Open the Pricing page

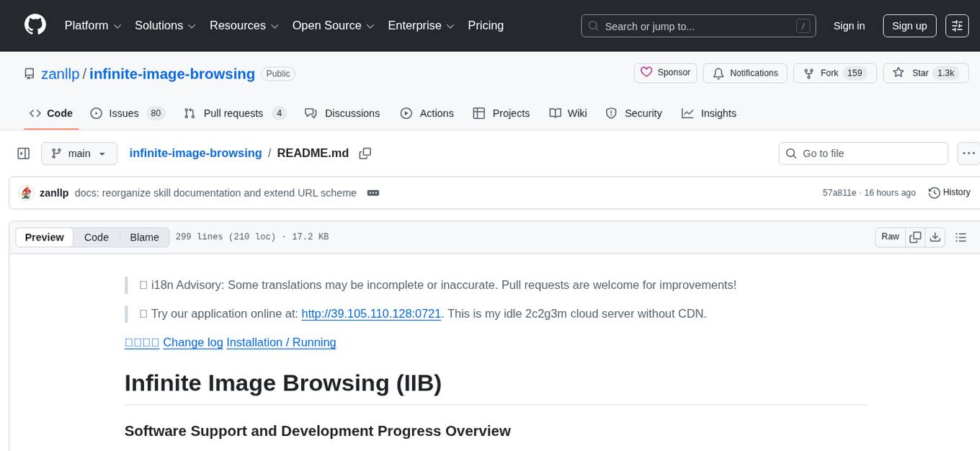486,25
